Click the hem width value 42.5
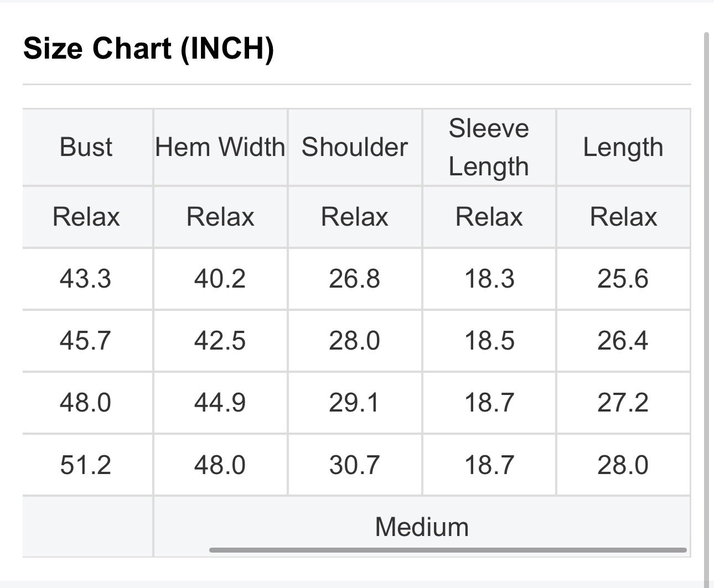 coord(220,340)
